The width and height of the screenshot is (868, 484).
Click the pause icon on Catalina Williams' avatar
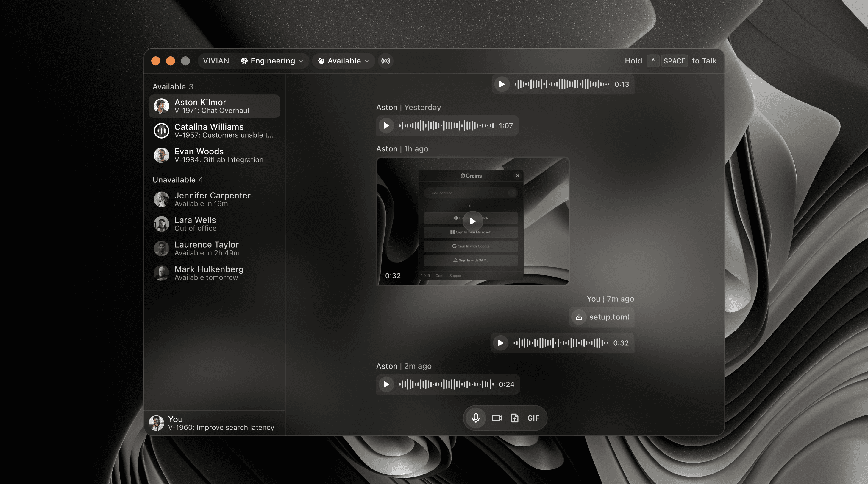coord(161,131)
